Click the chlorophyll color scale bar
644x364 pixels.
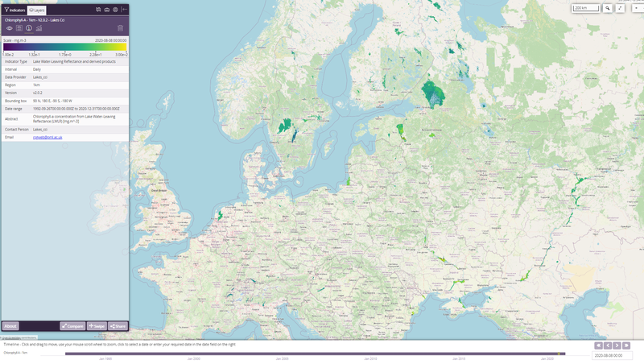click(64, 47)
